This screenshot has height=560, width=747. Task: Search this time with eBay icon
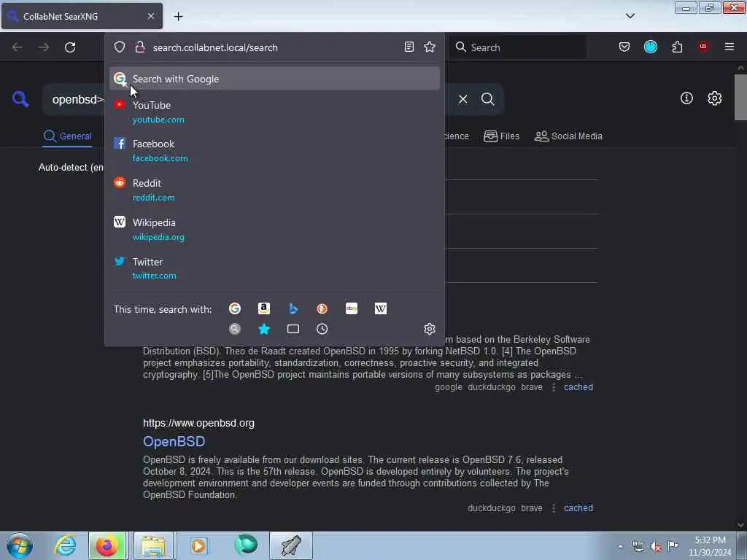(x=352, y=308)
